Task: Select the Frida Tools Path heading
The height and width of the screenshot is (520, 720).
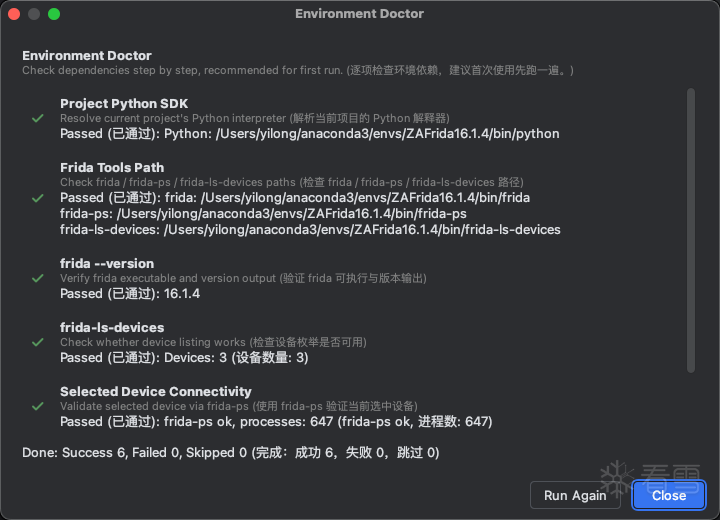Action: [x=112, y=167]
